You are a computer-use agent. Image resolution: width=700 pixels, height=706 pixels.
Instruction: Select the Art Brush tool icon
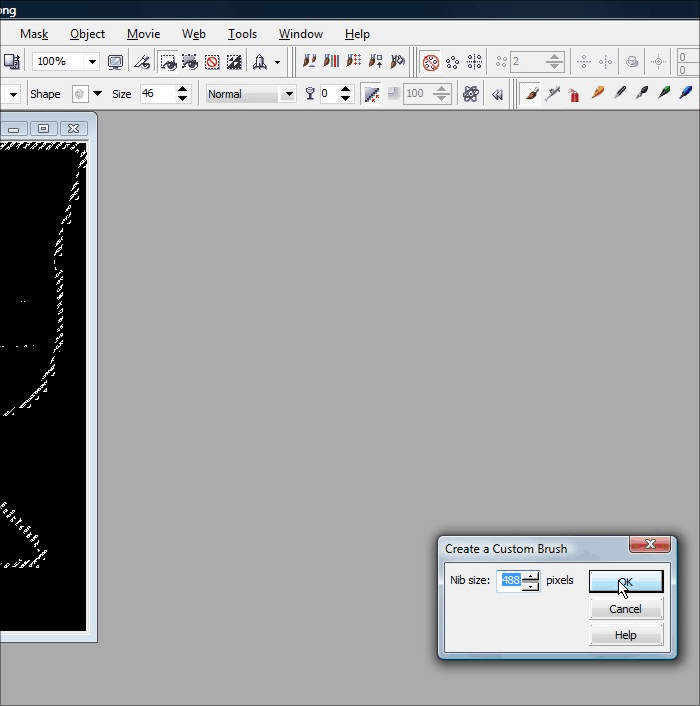[x=531, y=94]
